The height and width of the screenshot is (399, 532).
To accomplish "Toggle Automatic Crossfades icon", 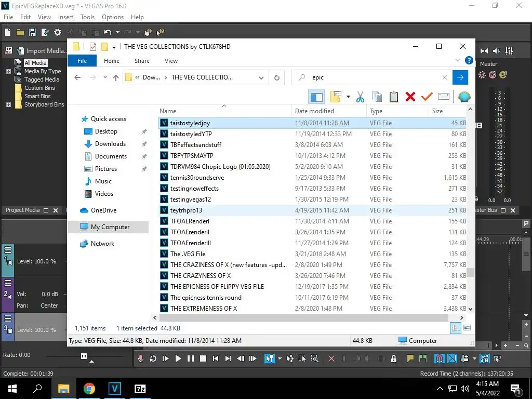I will click(x=452, y=358).
